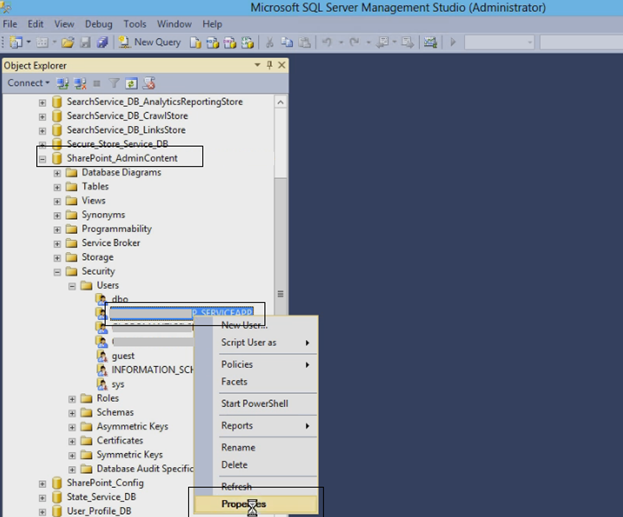Viewport: 623px width, 517px height.
Task: Select Start PowerShell in context menu
Action: (256, 404)
